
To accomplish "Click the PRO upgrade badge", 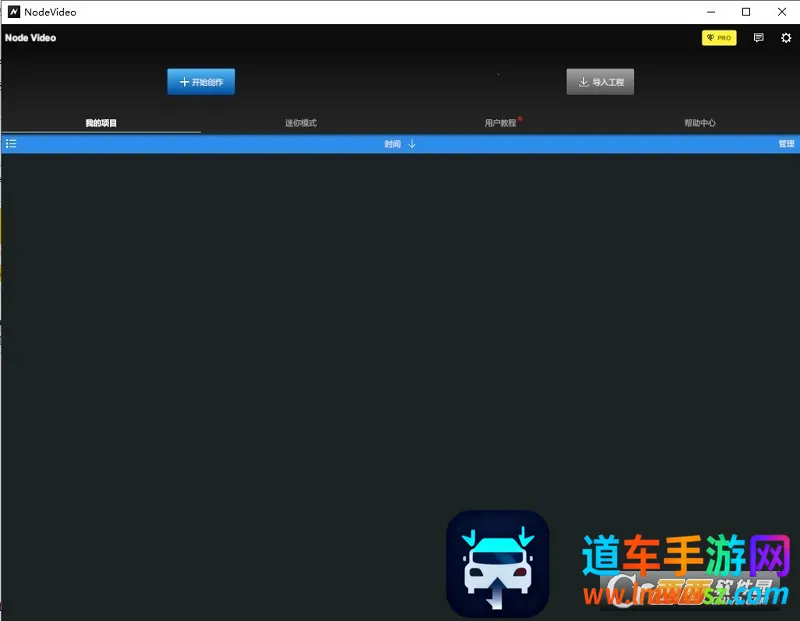I will coord(718,38).
